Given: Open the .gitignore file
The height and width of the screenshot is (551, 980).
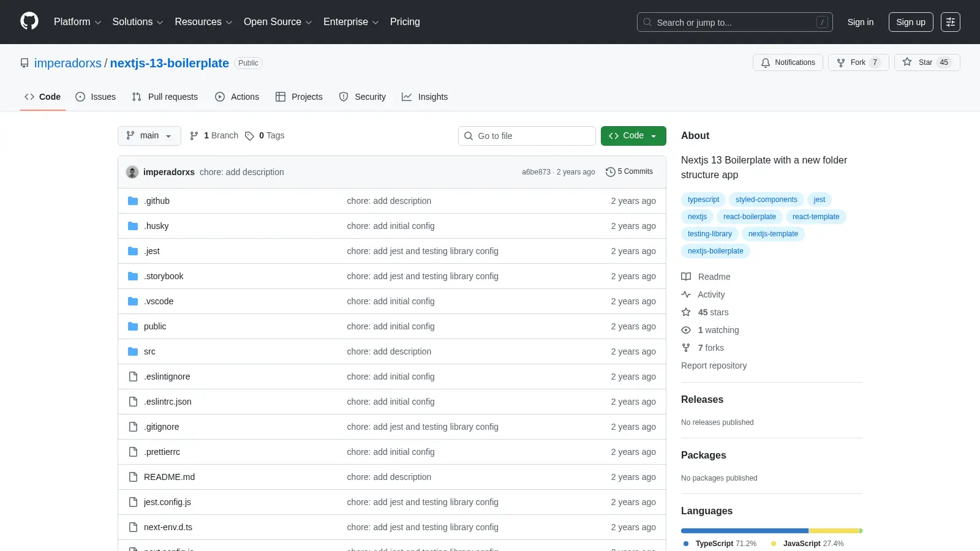Looking at the screenshot, I should pyautogui.click(x=162, y=427).
